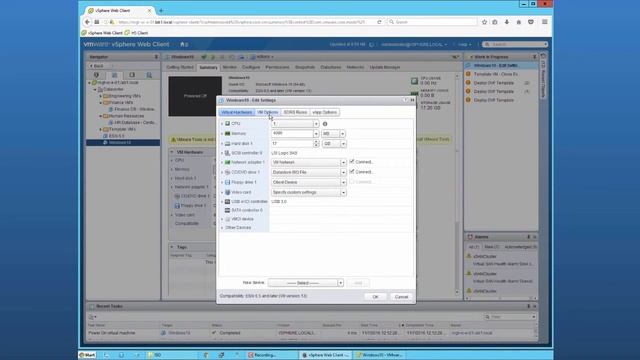Switch to the VM Options tab

click(268, 112)
